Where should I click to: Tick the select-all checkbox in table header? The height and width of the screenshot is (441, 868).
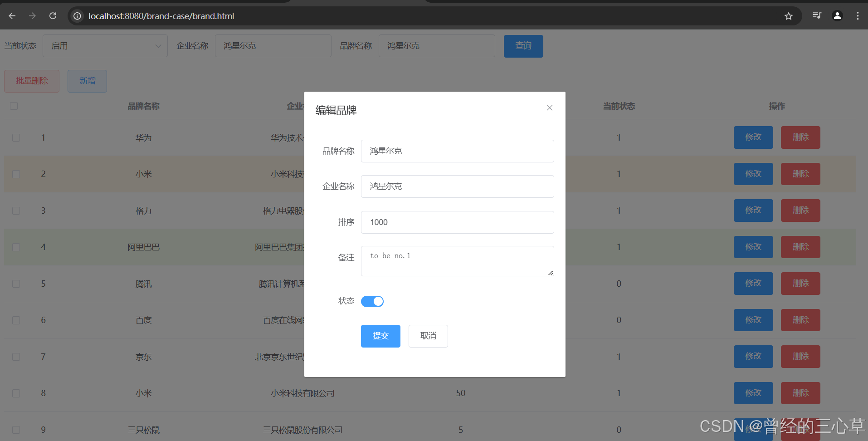point(14,106)
